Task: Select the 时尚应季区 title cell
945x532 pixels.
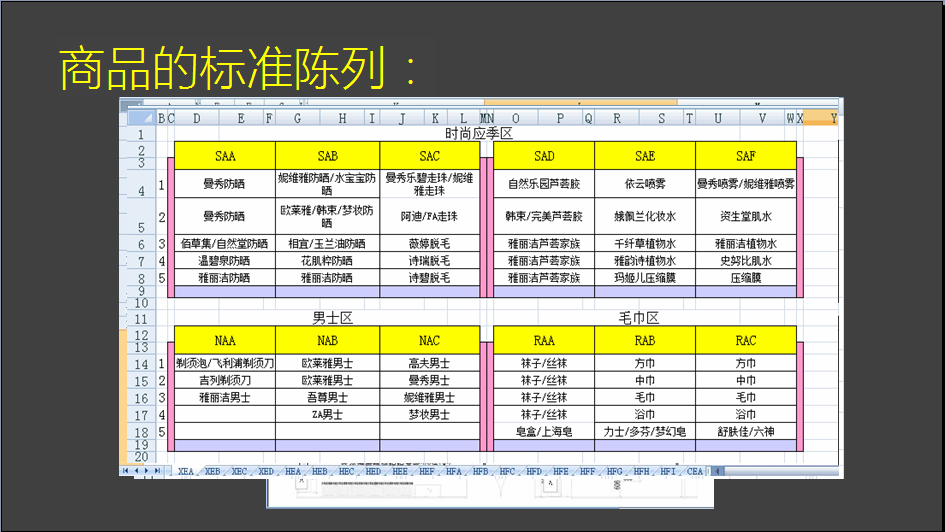Action: [478, 133]
